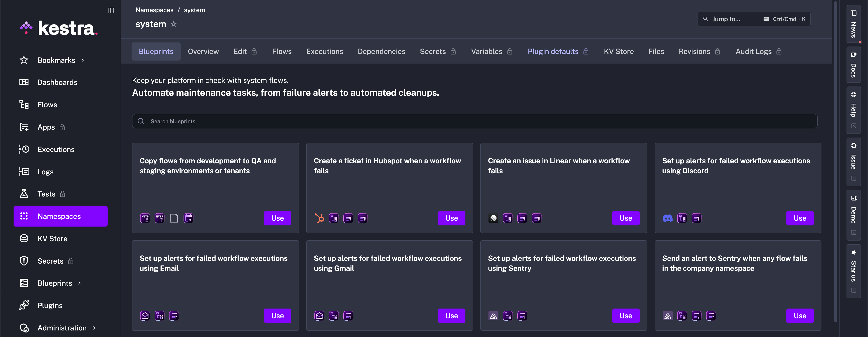Expand the Blueprints sidebar submenu
This screenshot has height=337, width=868.
click(80, 283)
